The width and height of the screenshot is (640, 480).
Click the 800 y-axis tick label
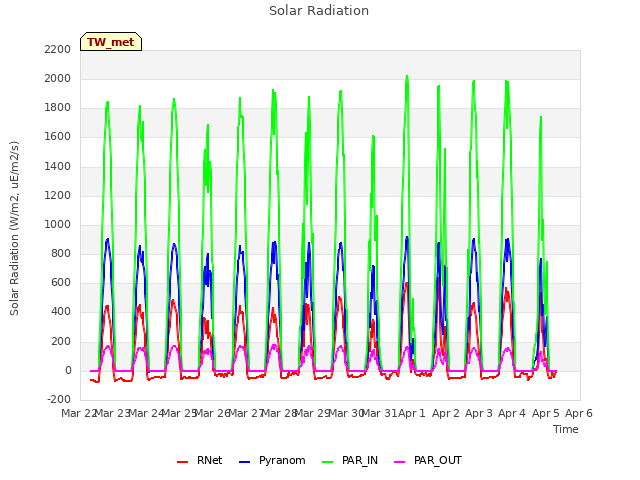point(61,253)
